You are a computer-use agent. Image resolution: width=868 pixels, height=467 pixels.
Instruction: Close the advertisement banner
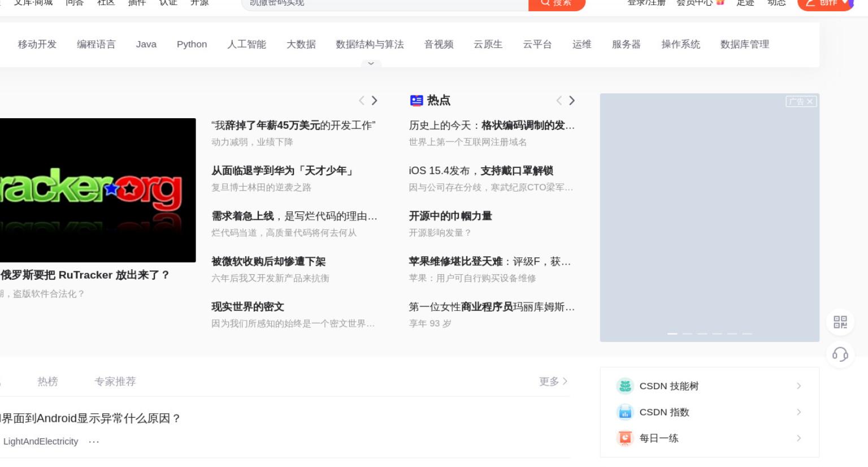pos(810,102)
